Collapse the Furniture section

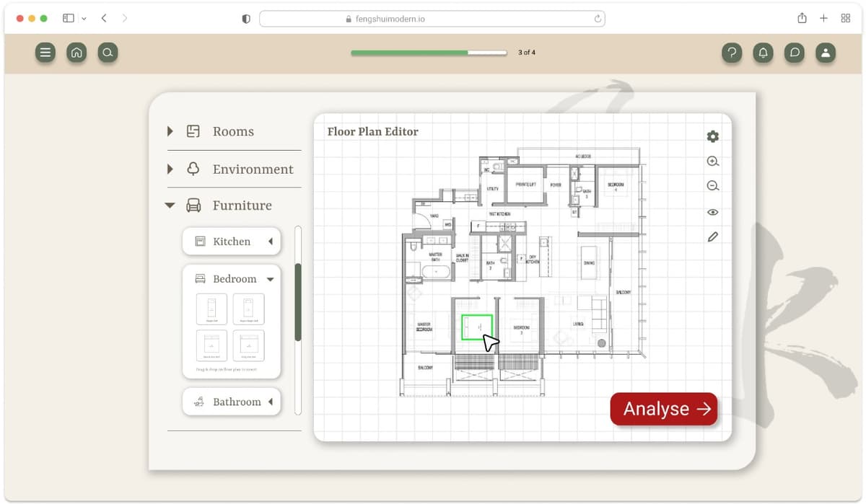click(170, 205)
